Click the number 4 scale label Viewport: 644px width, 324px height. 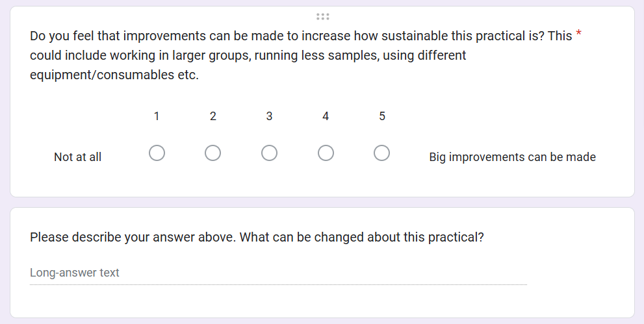[x=326, y=116]
